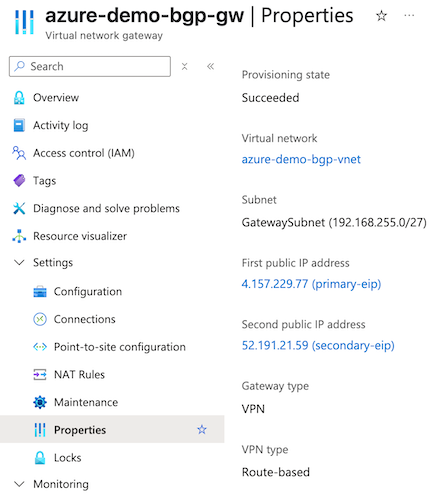Image resolution: width=440 pixels, height=498 pixels.
Task: Open Diagnose and solve problems icon
Action: [x=19, y=208]
